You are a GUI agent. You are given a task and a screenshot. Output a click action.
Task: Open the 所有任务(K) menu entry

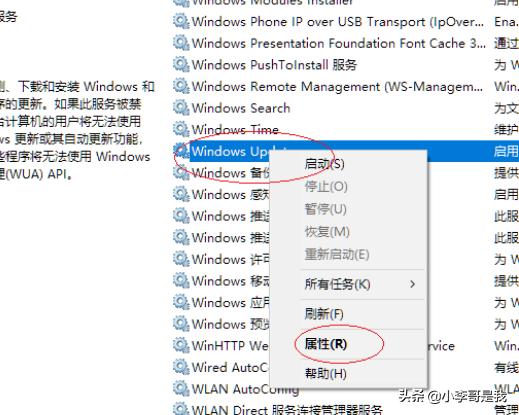point(337,284)
